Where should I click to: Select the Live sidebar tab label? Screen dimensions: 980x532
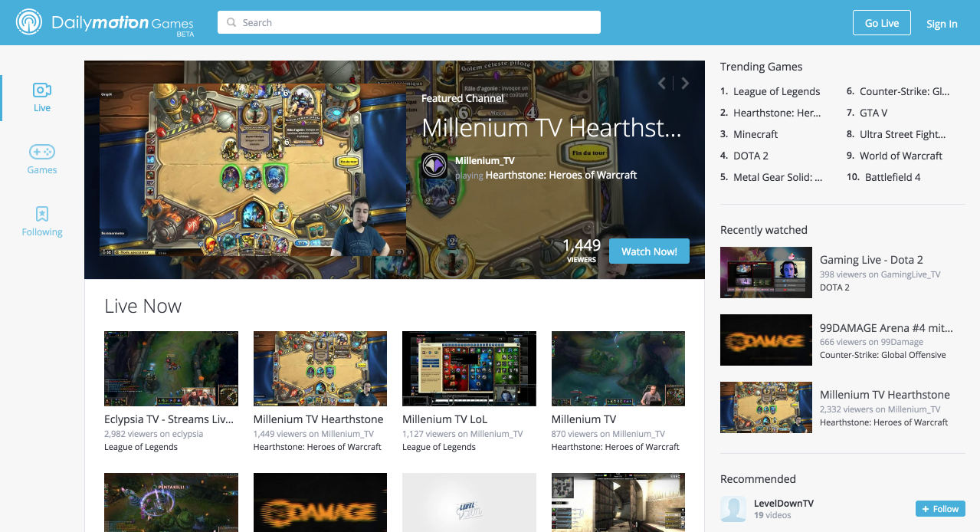pos(42,108)
